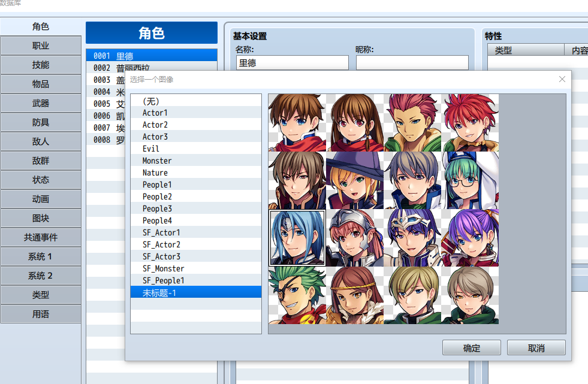Choose Nature face set
588x384 pixels.
[196, 173]
